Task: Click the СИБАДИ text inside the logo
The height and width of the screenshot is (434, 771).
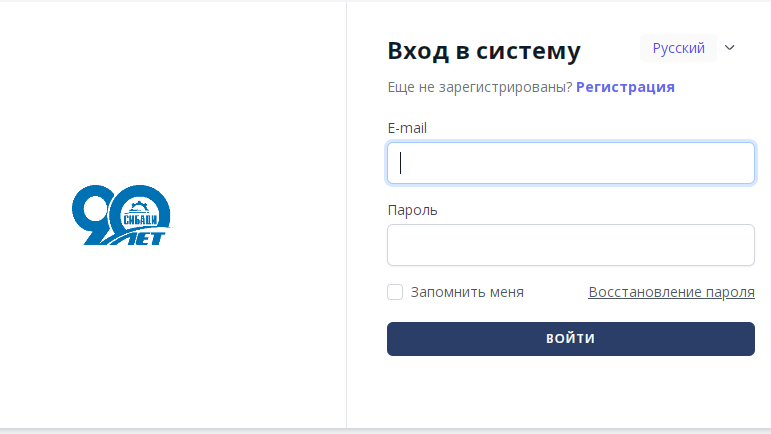Action: coord(140,220)
